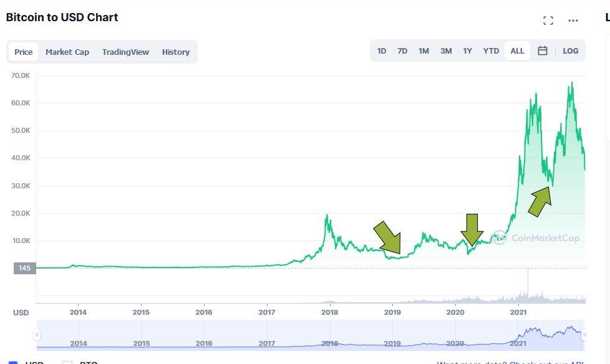610x364 pixels.
Task: Open the calendar date range picker
Action: [x=543, y=51]
